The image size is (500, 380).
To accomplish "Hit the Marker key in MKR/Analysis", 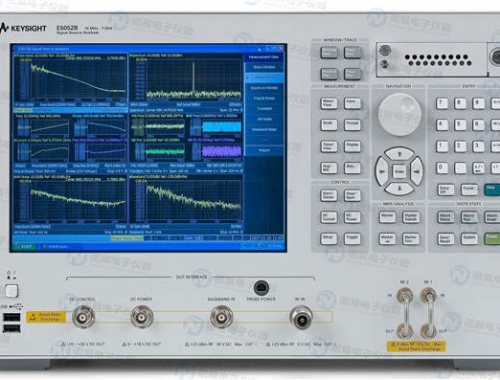I will point(387,217).
